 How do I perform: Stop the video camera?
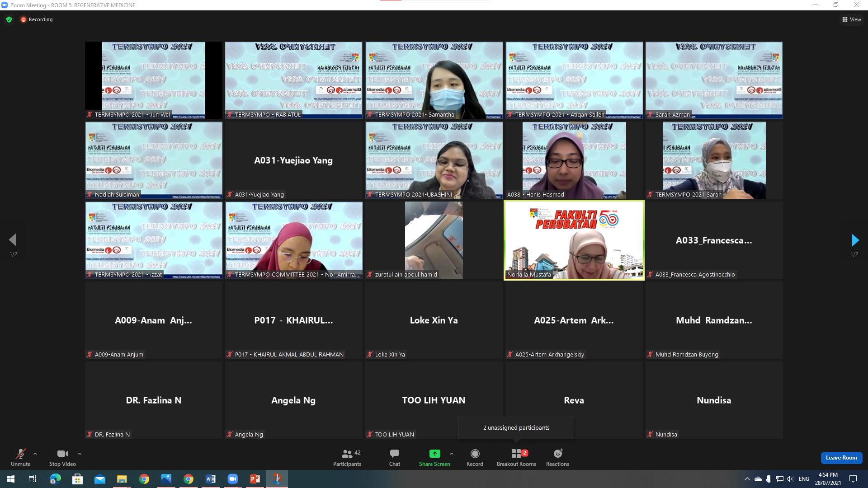click(x=62, y=457)
